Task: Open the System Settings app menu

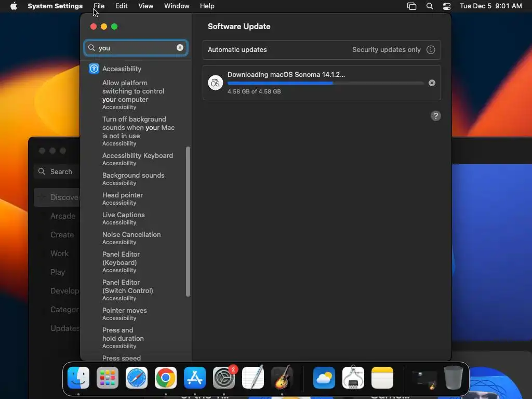Action: coord(55,6)
